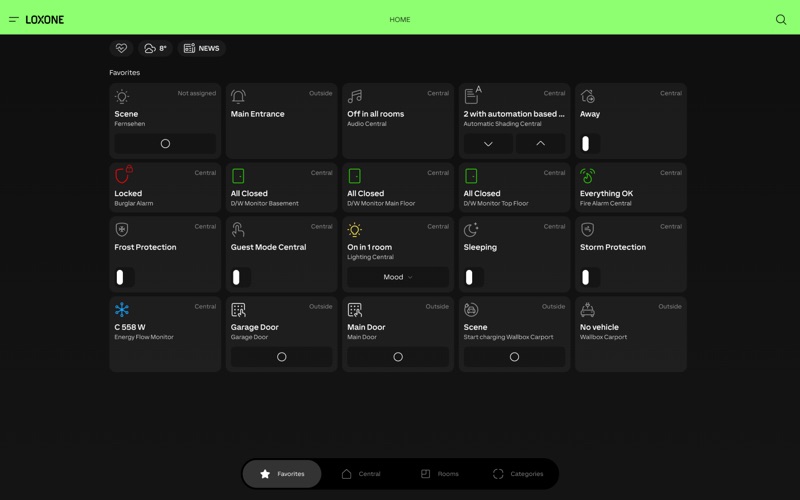Click the red Burglar Alarm shield icon
Viewport: 800px width, 500px height.
coord(123,174)
